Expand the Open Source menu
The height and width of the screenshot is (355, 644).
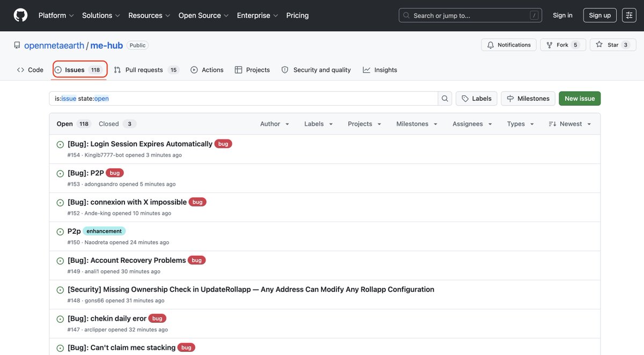(204, 16)
